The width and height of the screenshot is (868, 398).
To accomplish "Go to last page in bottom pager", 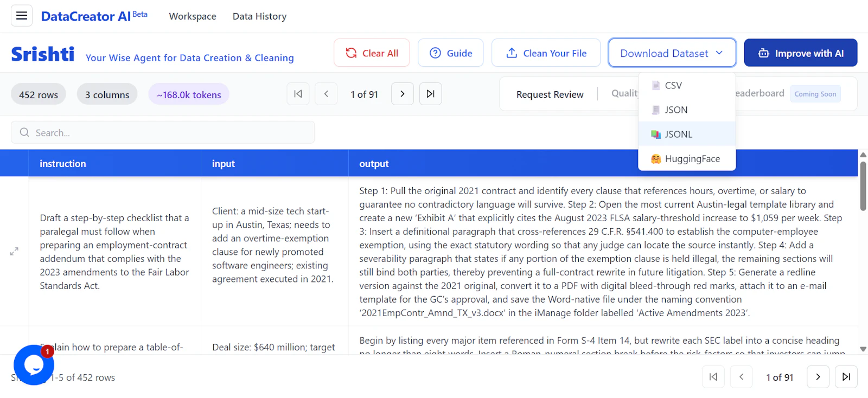I will pos(846,377).
